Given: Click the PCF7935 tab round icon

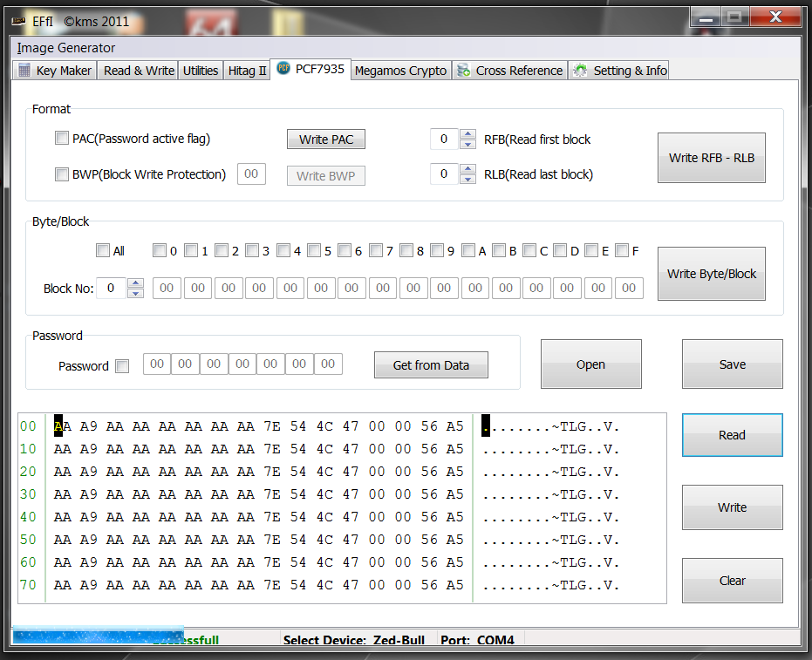Looking at the screenshot, I should tap(283, 68).
